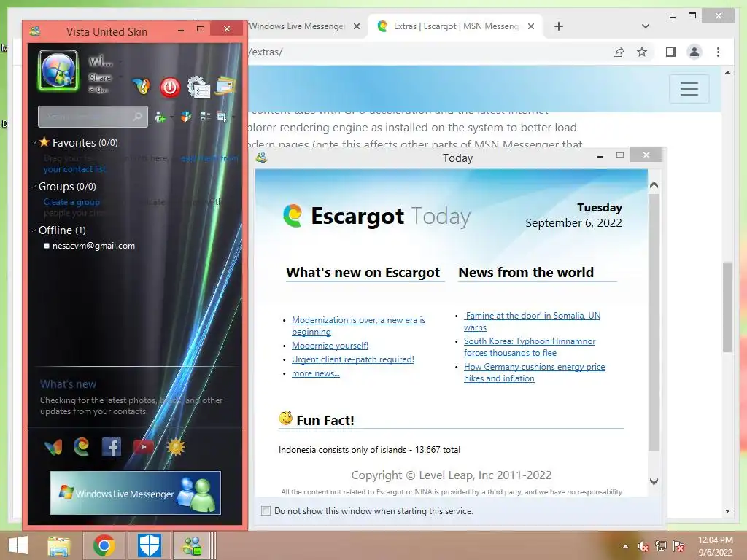Screen dimensions: 747x560
Task: Click the Today window scroll down arrow
Action: (x=654, y=481)
